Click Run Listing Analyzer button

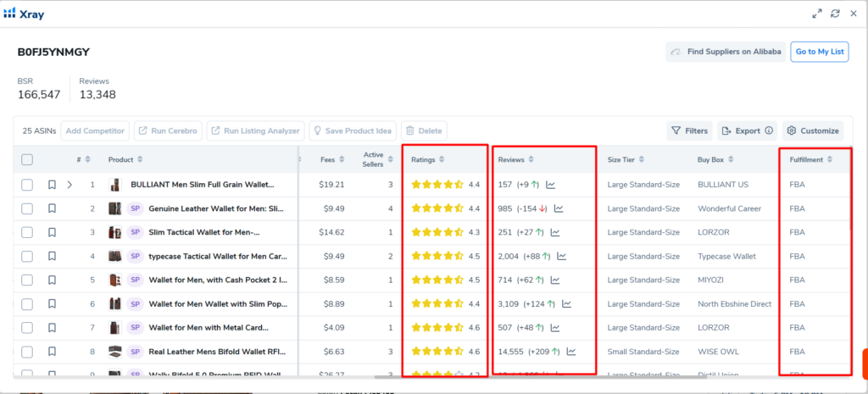(x=256, y=131)
